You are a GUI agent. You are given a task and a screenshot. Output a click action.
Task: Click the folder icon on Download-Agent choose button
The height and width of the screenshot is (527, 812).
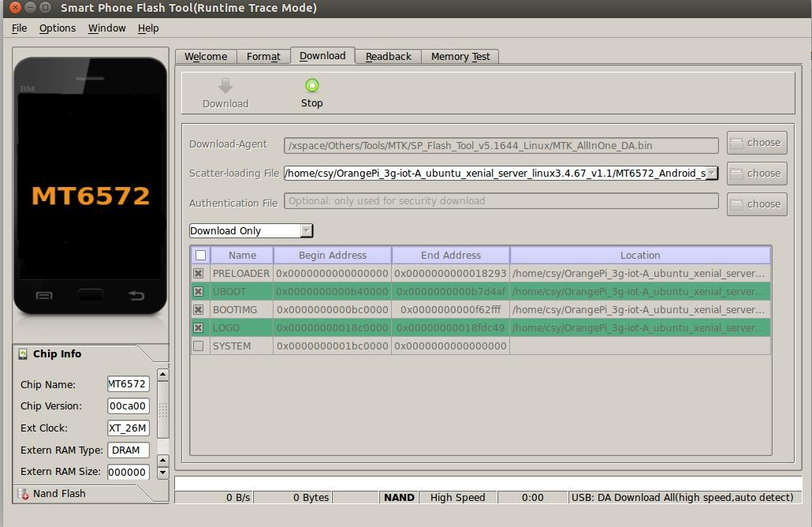pos(736,143)
